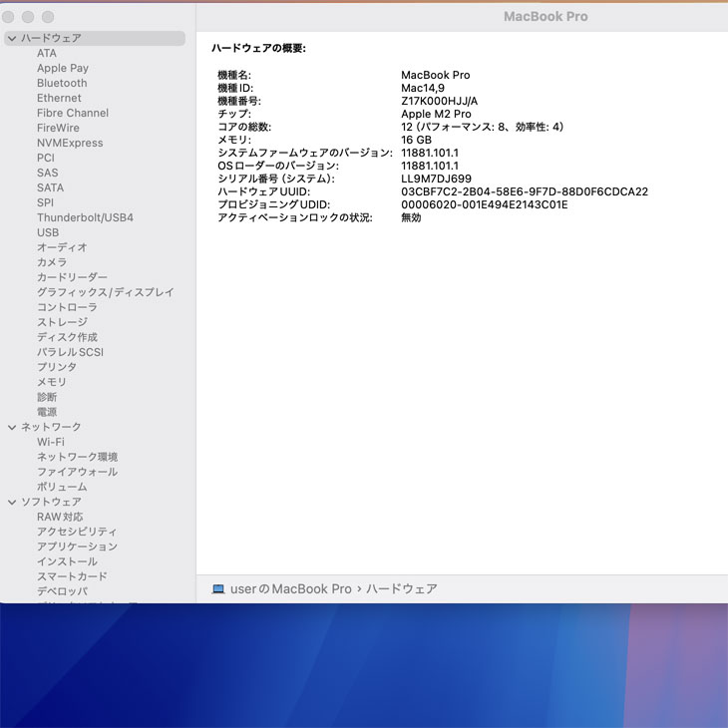
Task: Open Apple Pay hardware item
Action: click(63, 68)
